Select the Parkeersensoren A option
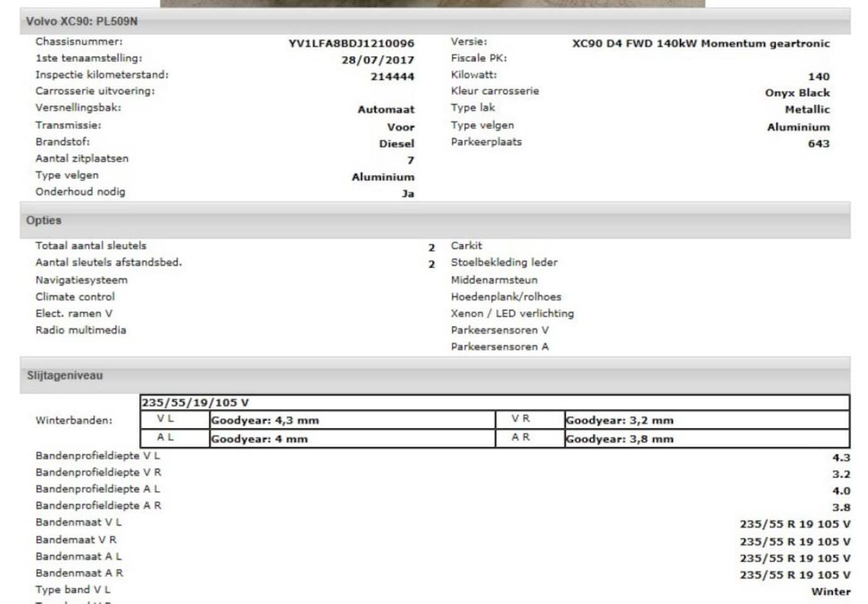 click(x=499, y=347)
